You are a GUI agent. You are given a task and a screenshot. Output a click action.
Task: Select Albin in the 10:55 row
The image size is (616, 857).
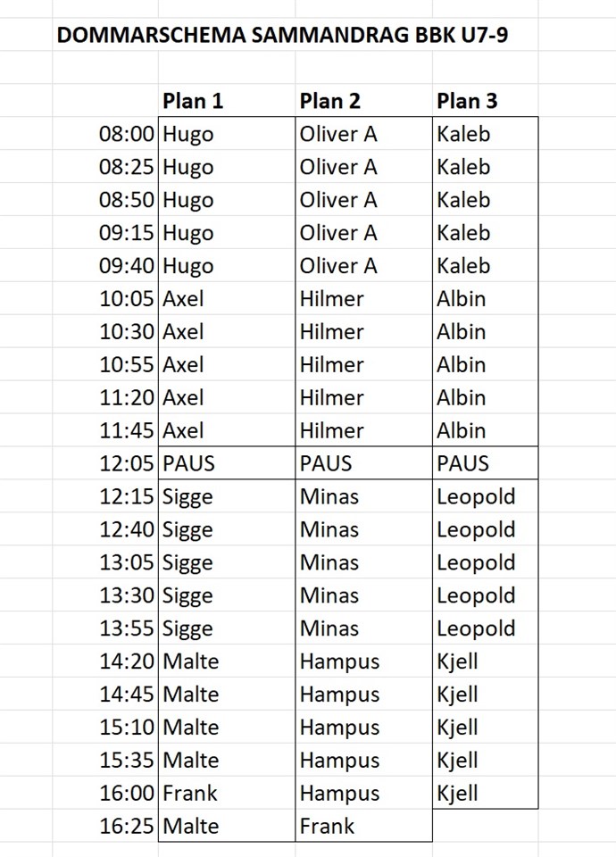(x=462, y=365)
